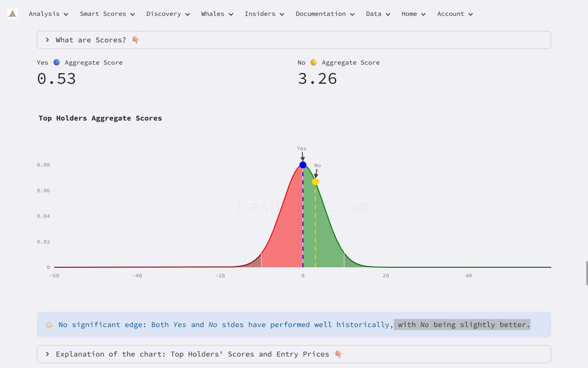This screenshot has width=588, height=368.
Task: Select the yellow No marker dot on the chart
Action: [316, 181]
